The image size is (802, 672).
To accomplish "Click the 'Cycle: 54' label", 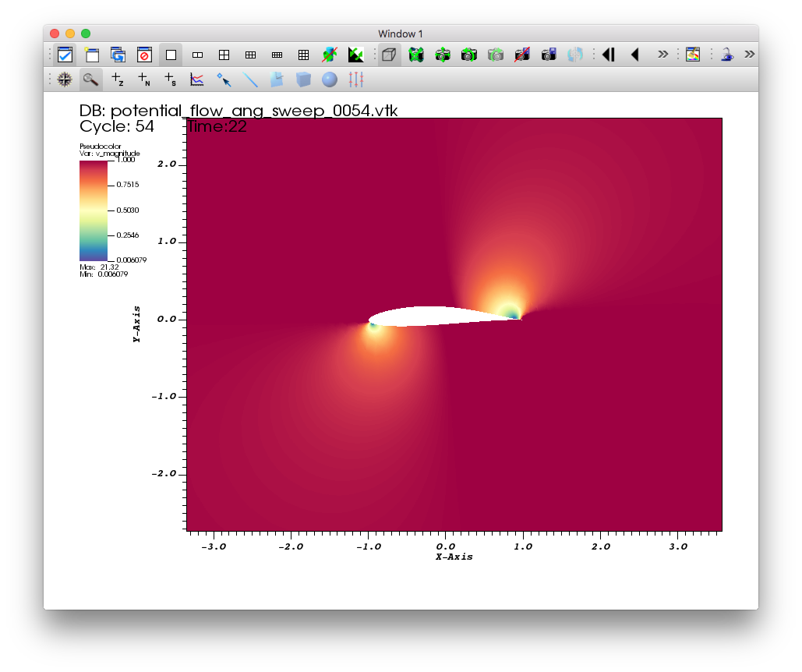I will click(117, 126).
